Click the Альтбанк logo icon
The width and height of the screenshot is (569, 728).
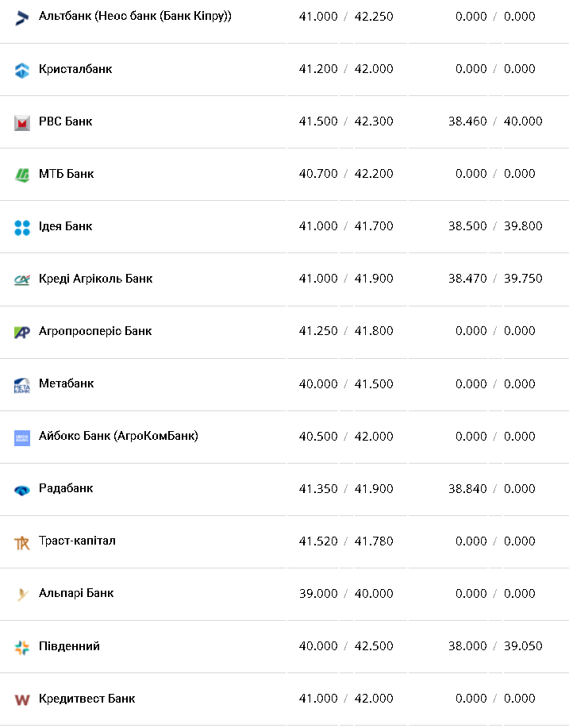pos(22,17)
